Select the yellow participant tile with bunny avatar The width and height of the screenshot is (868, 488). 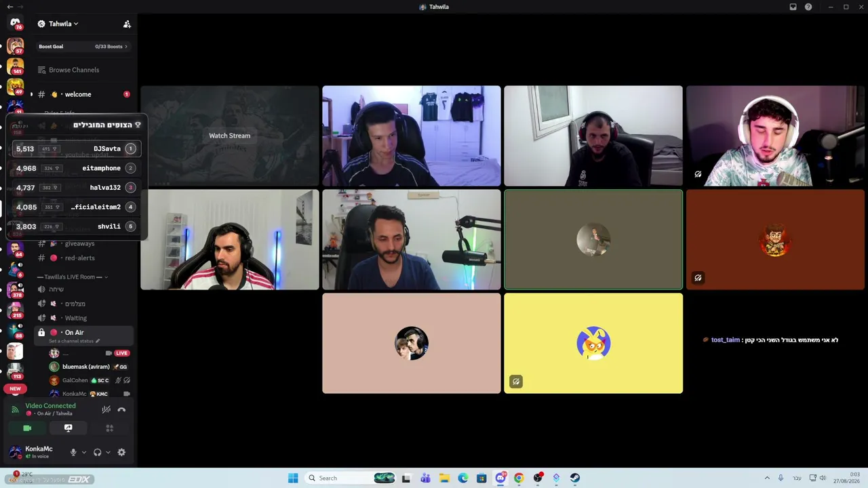coord(593,344)
